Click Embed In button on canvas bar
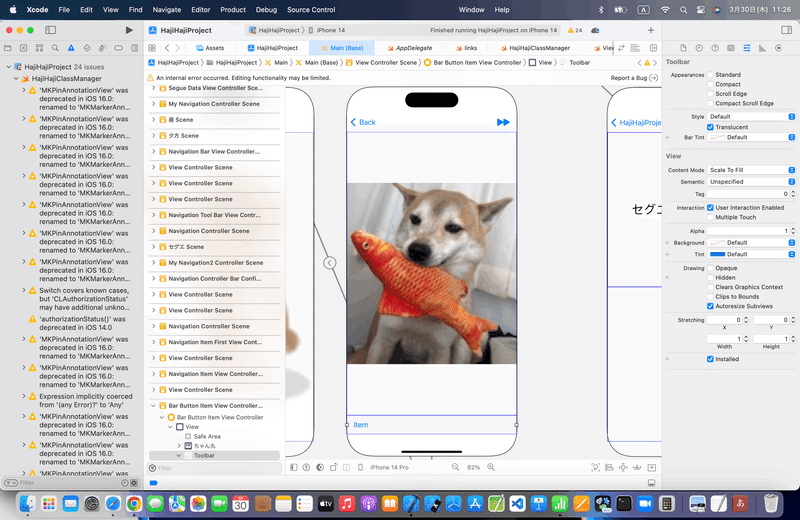This screenshot has width=800, height=520. [652, 467]
